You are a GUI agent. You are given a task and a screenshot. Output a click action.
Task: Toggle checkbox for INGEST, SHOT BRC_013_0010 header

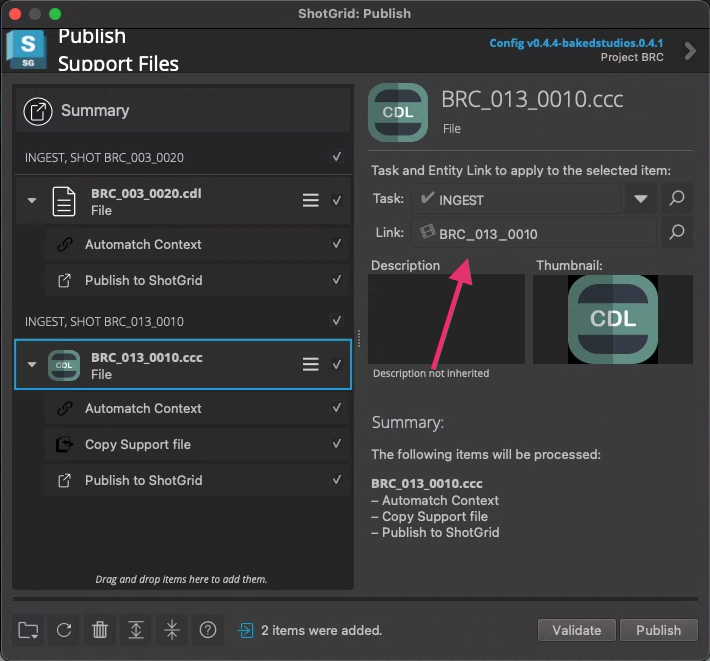click(337, 321)
